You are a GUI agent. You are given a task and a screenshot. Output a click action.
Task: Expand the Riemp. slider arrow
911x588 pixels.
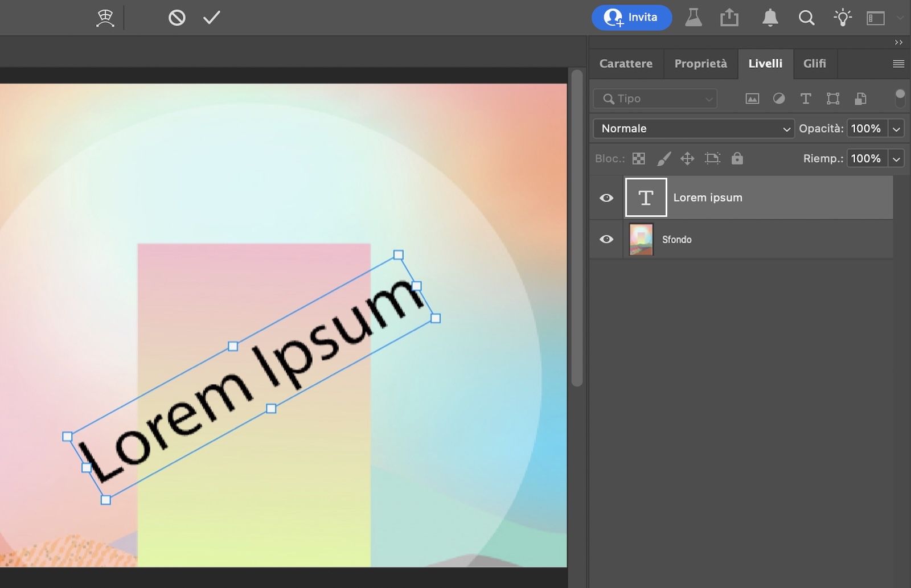(896, 158)
